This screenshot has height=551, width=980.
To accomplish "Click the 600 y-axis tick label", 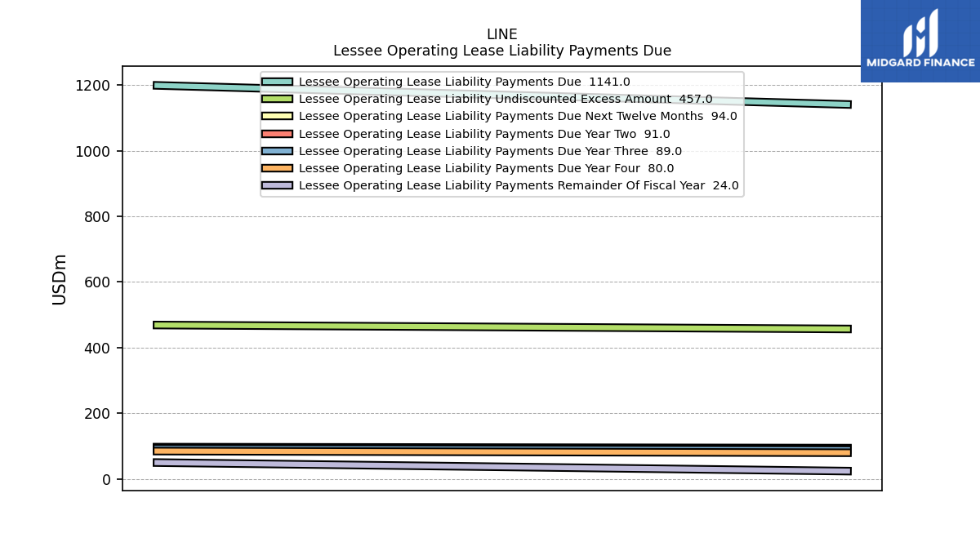I will pyautogui.click(x=98, y=282).
